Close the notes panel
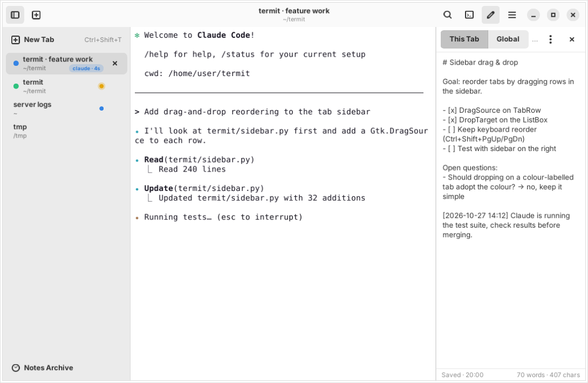 click(572, 39)
